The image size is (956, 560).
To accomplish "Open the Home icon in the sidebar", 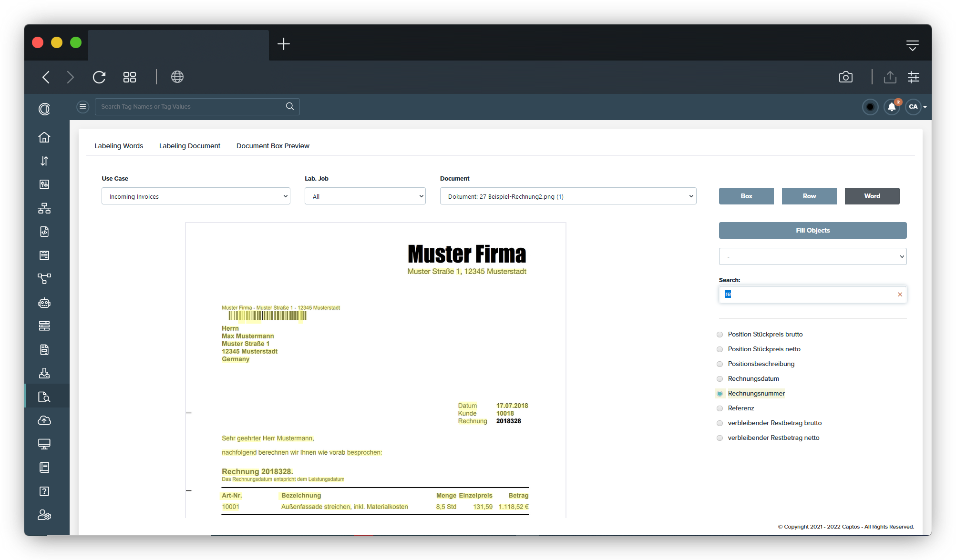I will (x=44, y=137).
